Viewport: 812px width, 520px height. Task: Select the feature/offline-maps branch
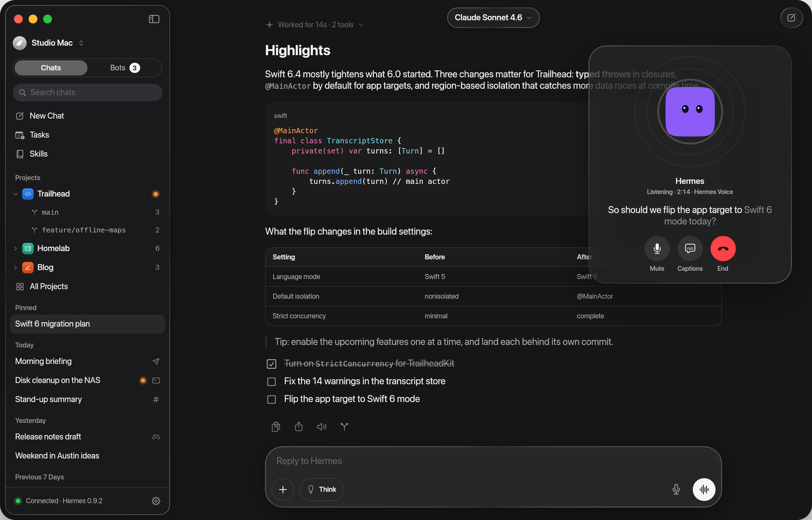(x=87, y=230)
